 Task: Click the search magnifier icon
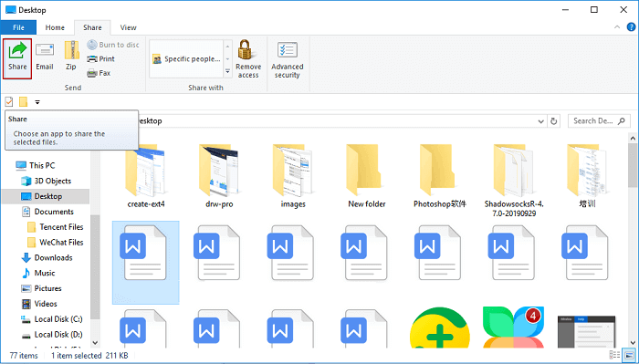click(622, 121)
